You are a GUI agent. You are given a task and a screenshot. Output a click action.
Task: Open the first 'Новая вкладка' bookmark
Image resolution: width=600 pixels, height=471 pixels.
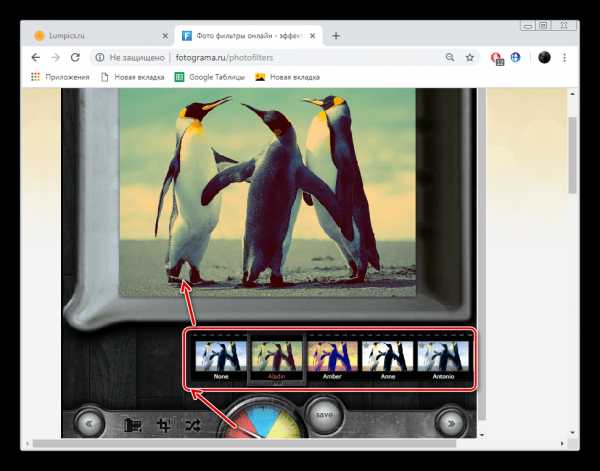click(132, 77)
